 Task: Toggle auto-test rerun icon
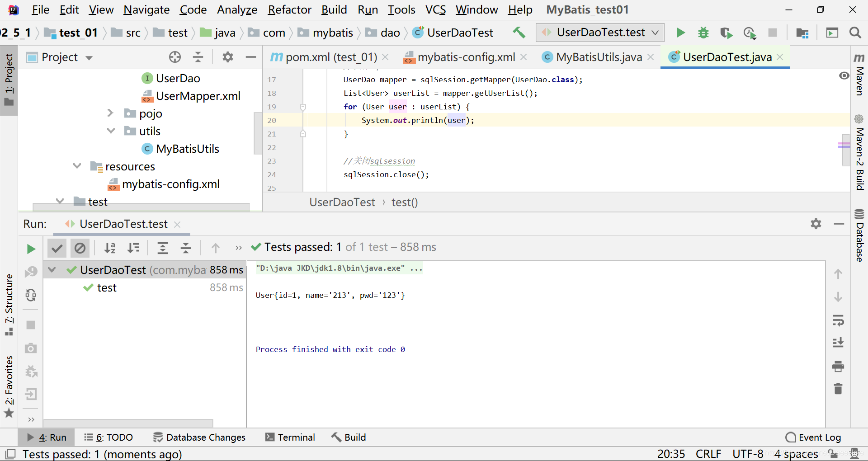coord(31,295)
